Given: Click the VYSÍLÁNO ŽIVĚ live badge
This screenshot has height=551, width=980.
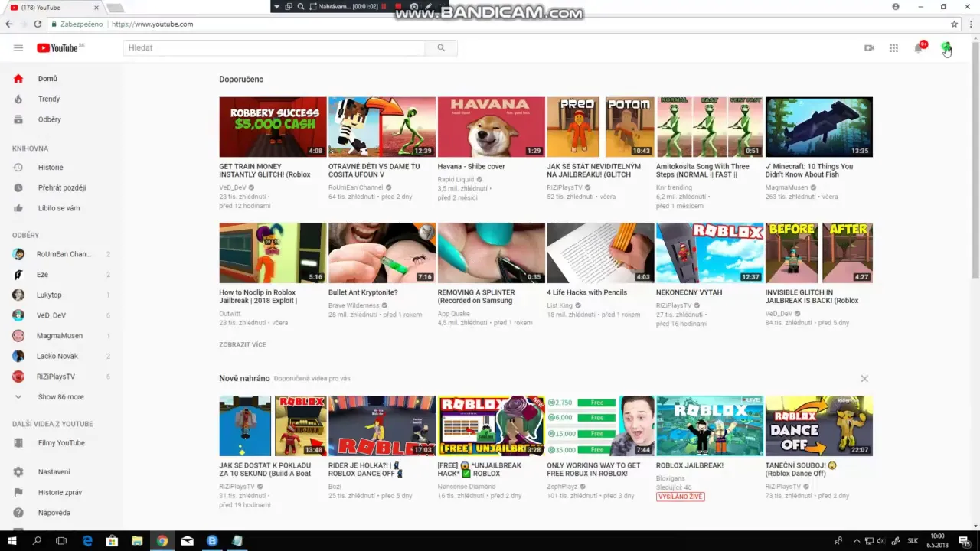Looking at the screenshot, I should (681, 497).
